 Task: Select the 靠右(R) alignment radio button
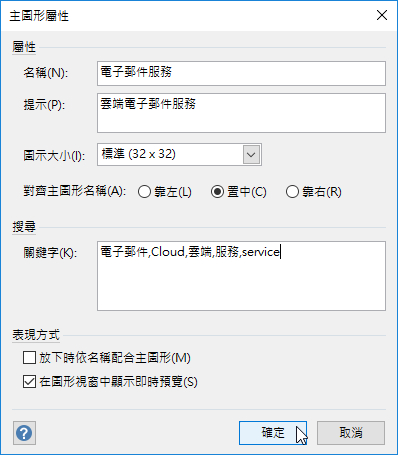292,192
